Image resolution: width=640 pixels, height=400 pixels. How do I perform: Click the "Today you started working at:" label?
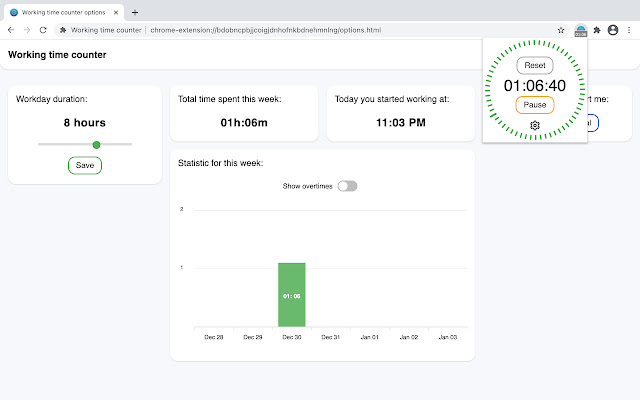coord(392,99)
